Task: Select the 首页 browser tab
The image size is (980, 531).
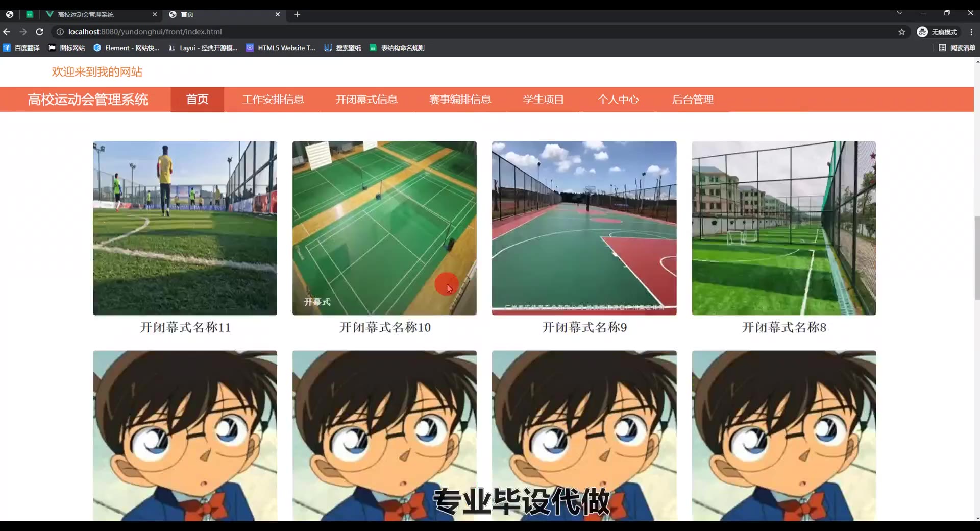Action: (225, 14)
